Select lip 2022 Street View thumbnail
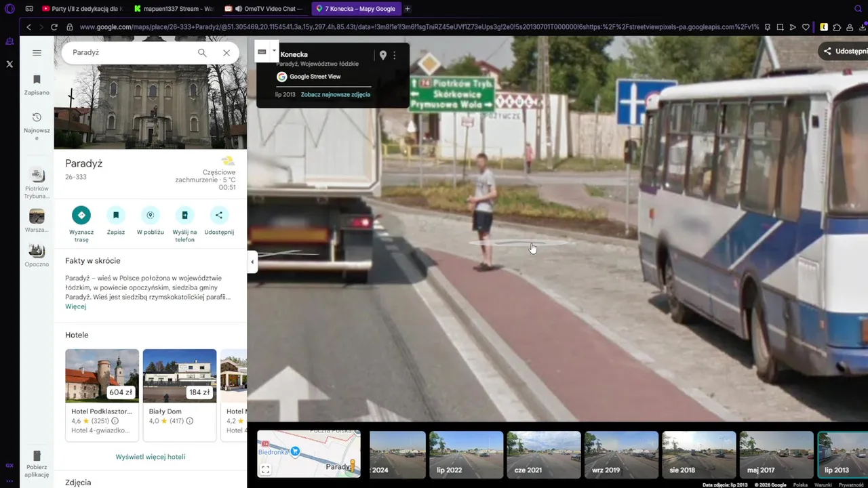 (467, 455)
